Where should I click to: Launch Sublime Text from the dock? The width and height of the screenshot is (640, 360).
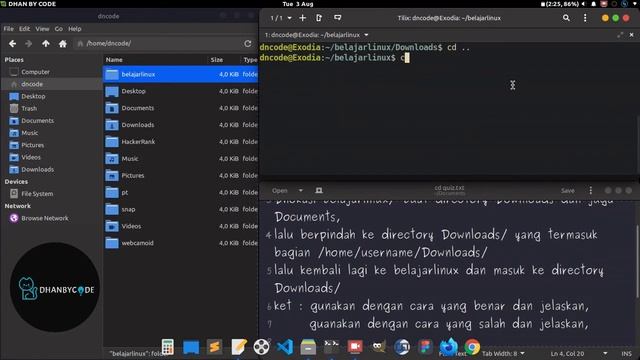214,347
